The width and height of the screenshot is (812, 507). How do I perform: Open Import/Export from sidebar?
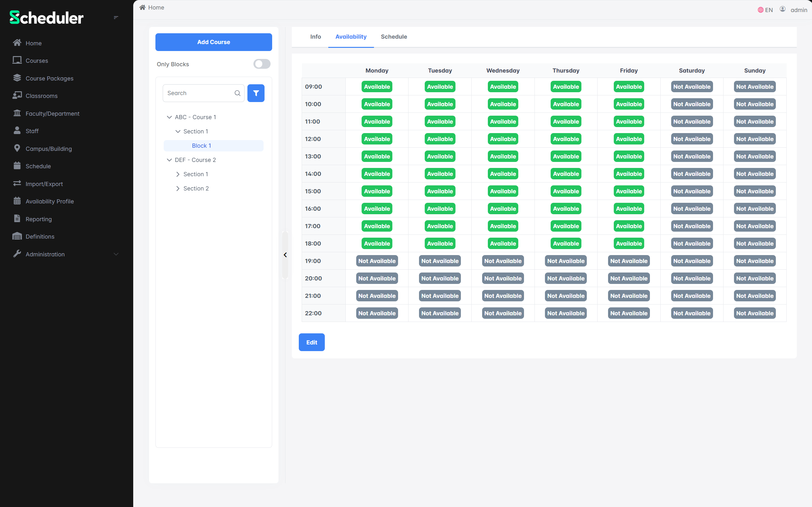point(44,184)
